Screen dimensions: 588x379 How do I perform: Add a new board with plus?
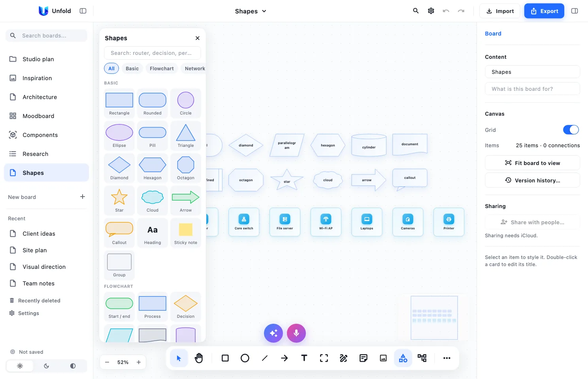click(83, 197)
